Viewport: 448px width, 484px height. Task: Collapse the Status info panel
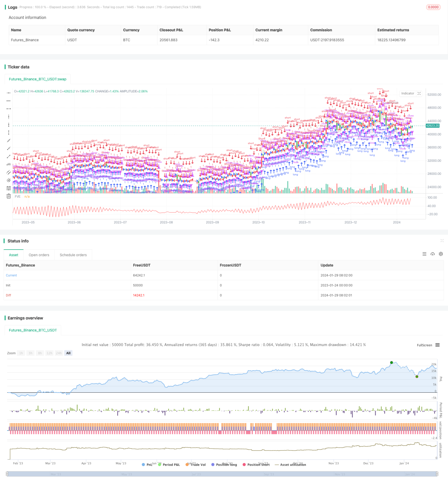[442, 241]
